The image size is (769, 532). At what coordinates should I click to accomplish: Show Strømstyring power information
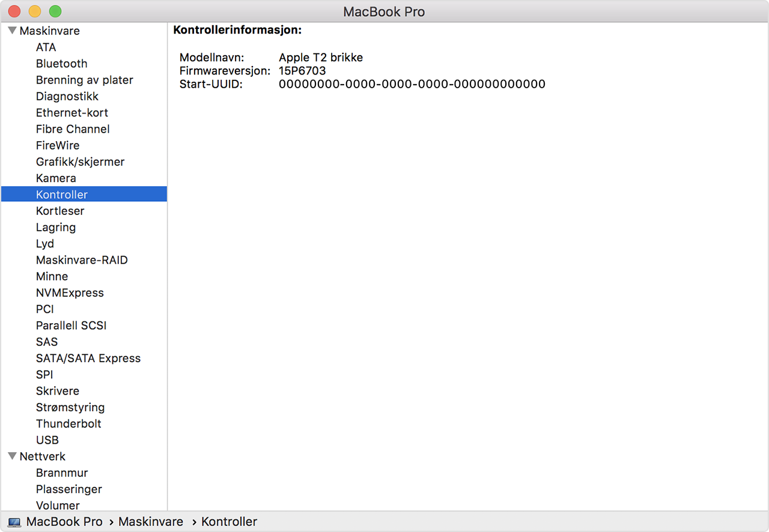[x=70, y=408]
